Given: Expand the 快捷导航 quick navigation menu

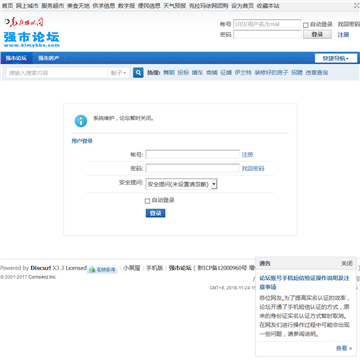Looking at the screenshot, I should (x=336, y=58).
